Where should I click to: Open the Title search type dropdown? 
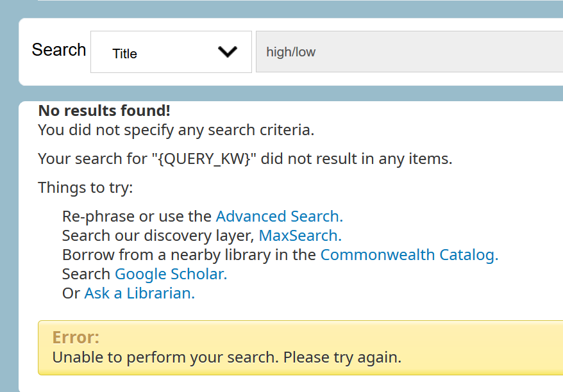(x=171, y=53)
